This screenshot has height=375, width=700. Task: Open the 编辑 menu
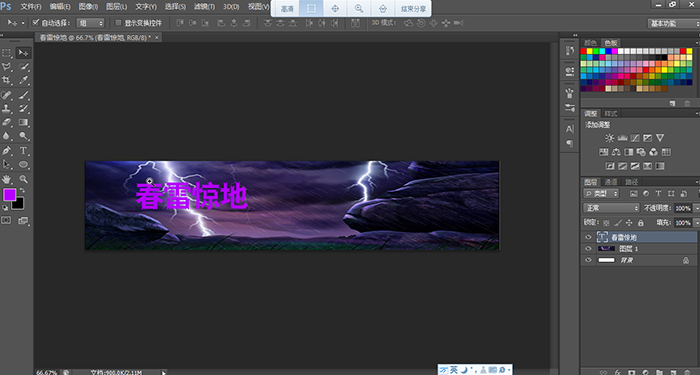pyautogui.click(x=60, y=7)
